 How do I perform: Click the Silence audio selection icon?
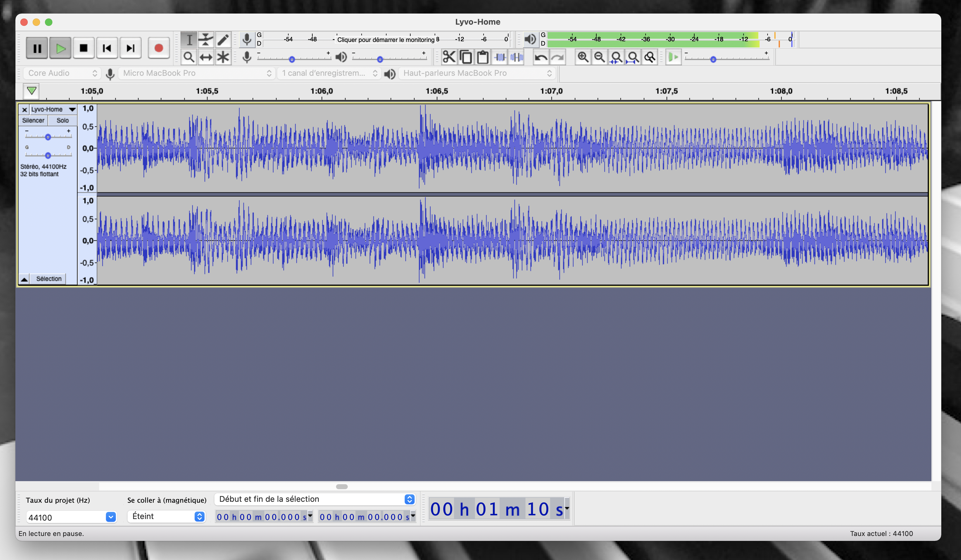pyautogui.click(x=517, y=57)
